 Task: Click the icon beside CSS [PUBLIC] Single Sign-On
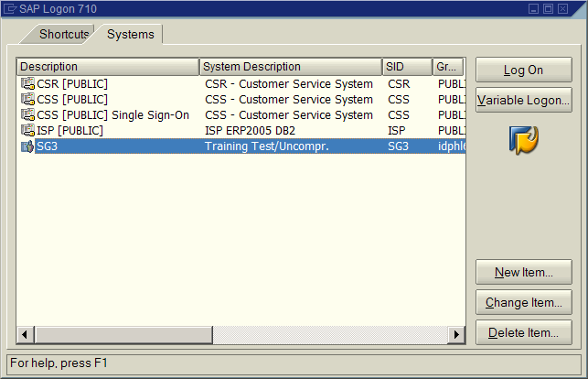point(27,114)
